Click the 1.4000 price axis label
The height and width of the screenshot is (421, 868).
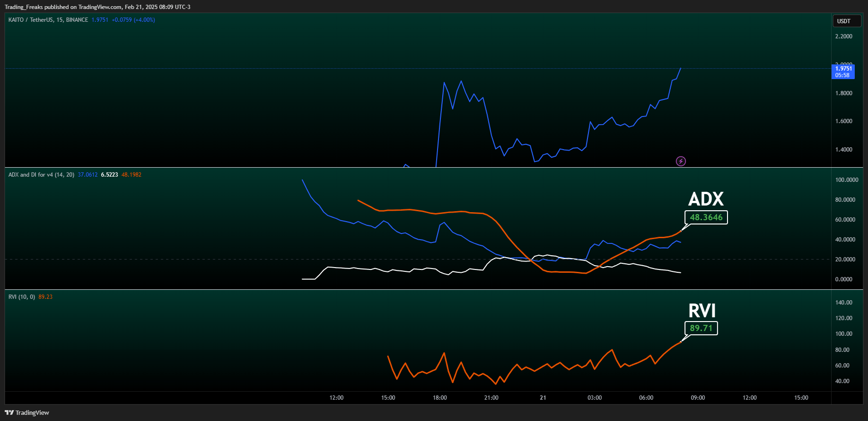click(x=844, y=150)
